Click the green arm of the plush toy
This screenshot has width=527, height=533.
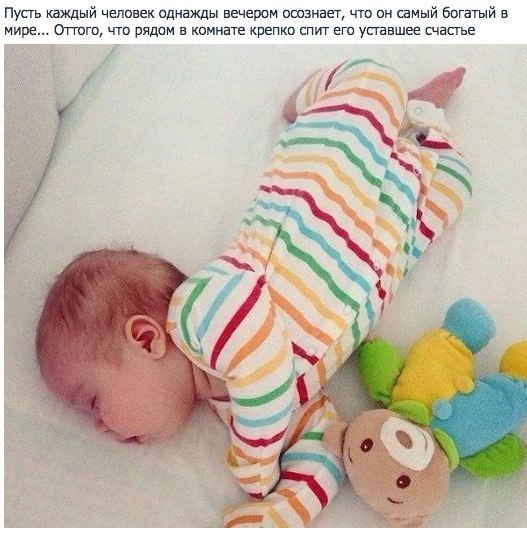point(380,369)
